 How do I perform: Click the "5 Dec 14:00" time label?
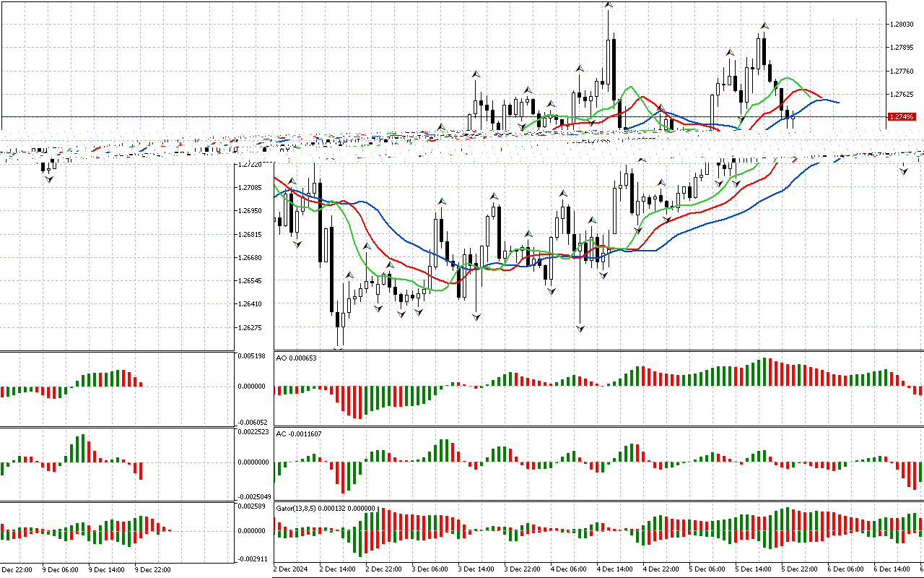tap(754, 569)
